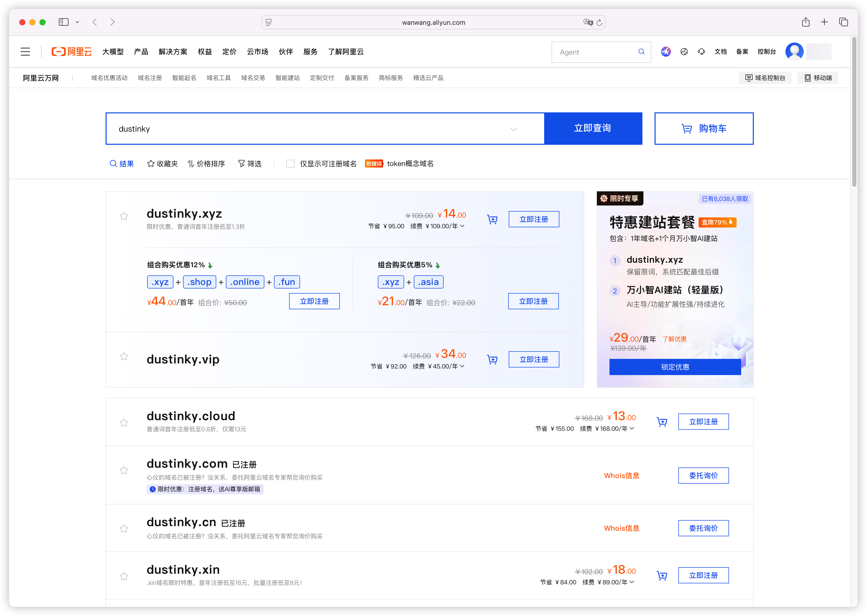Add dustinky.xyz to cart
The width and height of the screenshot is (867, 616).
click(x=492, y=219)
